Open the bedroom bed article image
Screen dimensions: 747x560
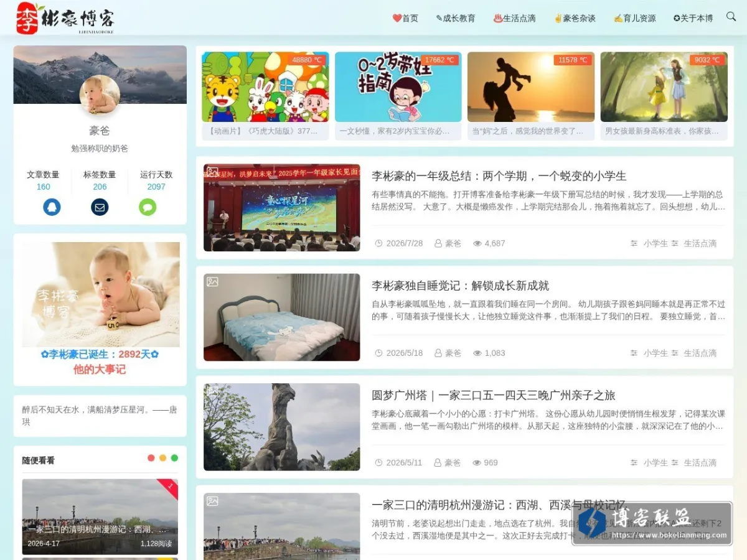pyautogui.click(x=282, y=317)
